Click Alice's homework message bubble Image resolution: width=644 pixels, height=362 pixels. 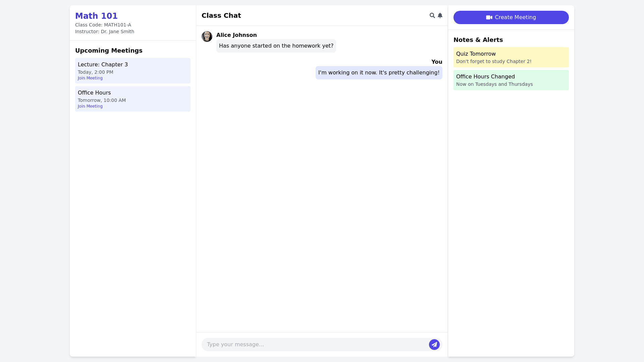point(276,46)
